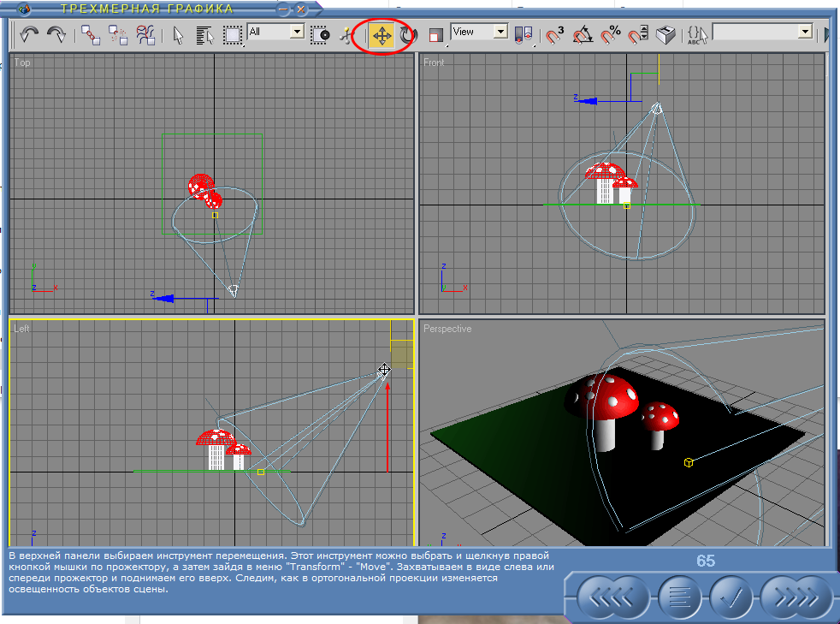Screen dimensions: 840x624
Task: Click the blue Z-axis arrow in Top viewport
Action: (163, 298)
